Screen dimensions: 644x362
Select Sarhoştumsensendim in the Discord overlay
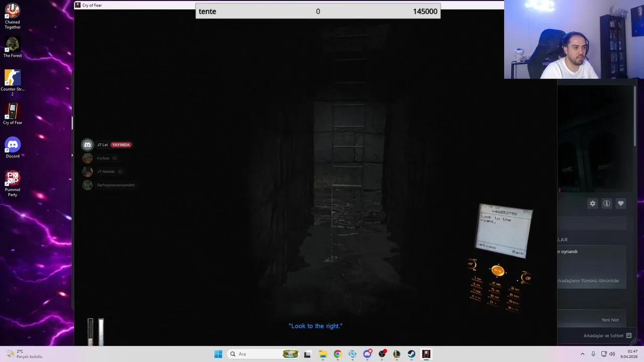(x=116, y=185)
